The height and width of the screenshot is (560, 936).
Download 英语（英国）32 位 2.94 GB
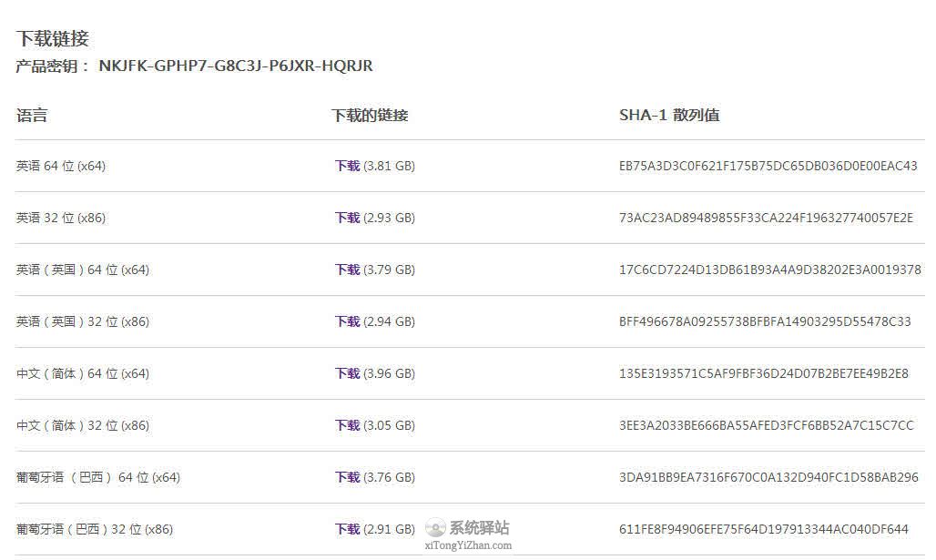(x=347, y=322)
